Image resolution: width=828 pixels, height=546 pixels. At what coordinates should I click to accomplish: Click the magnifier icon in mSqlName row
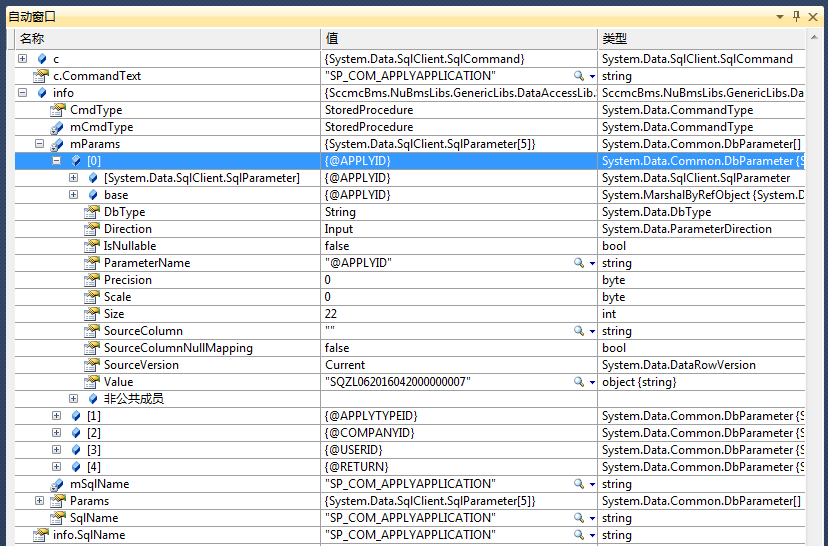point(579,484)
